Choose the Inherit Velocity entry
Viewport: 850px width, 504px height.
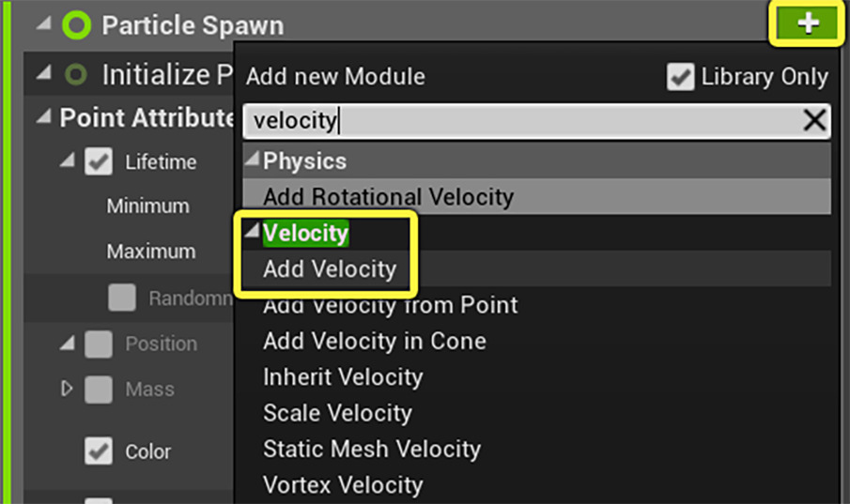[343, 377]
